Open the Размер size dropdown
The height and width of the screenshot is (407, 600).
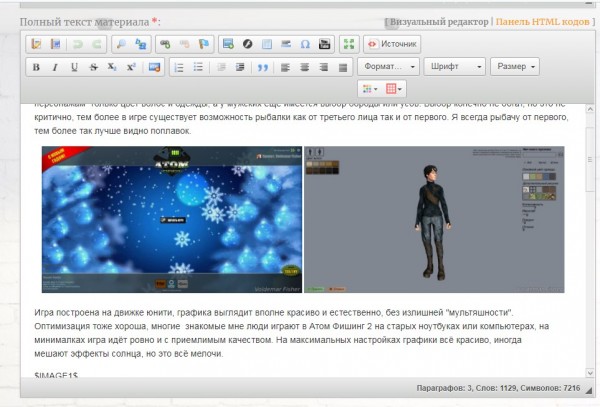click(x=515, y=67)
